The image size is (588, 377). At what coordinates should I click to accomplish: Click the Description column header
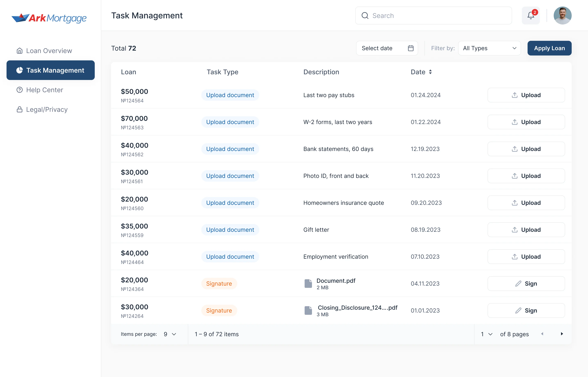pyautogui.click(x=321, y=72)
